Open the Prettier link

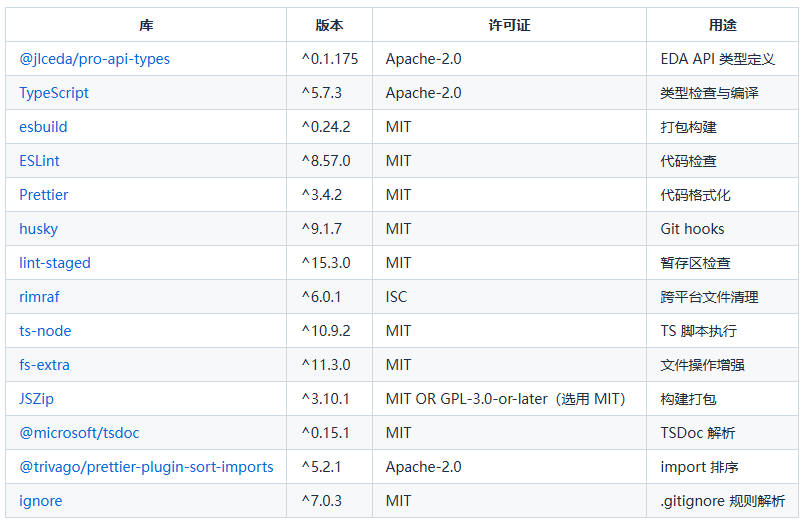tap(44, 195)
